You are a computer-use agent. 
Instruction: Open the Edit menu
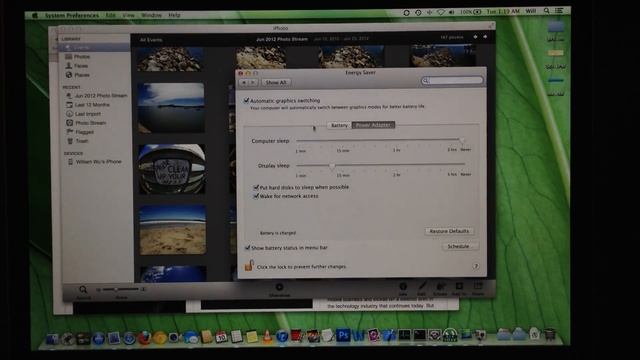(x=110, y=15)
